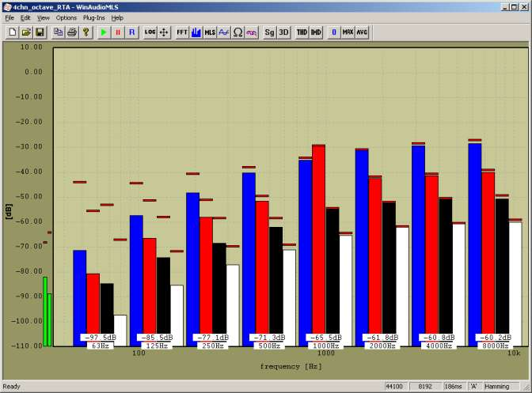Open a file with the folder icon

(26, 32)
